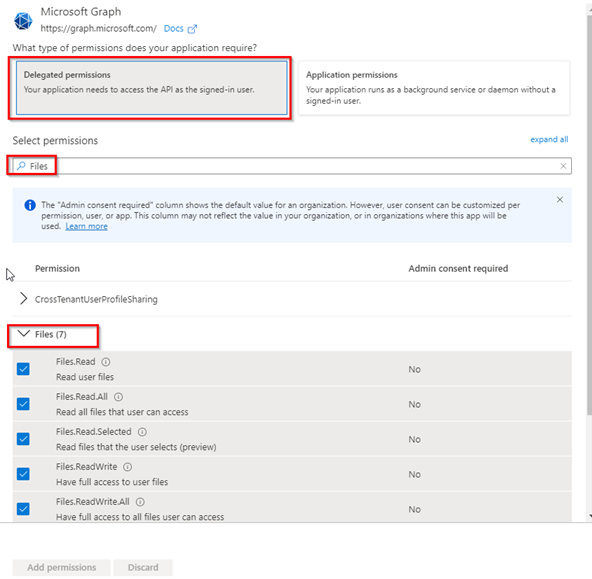Open the Docs external link icon

click(x=192, y=29)
